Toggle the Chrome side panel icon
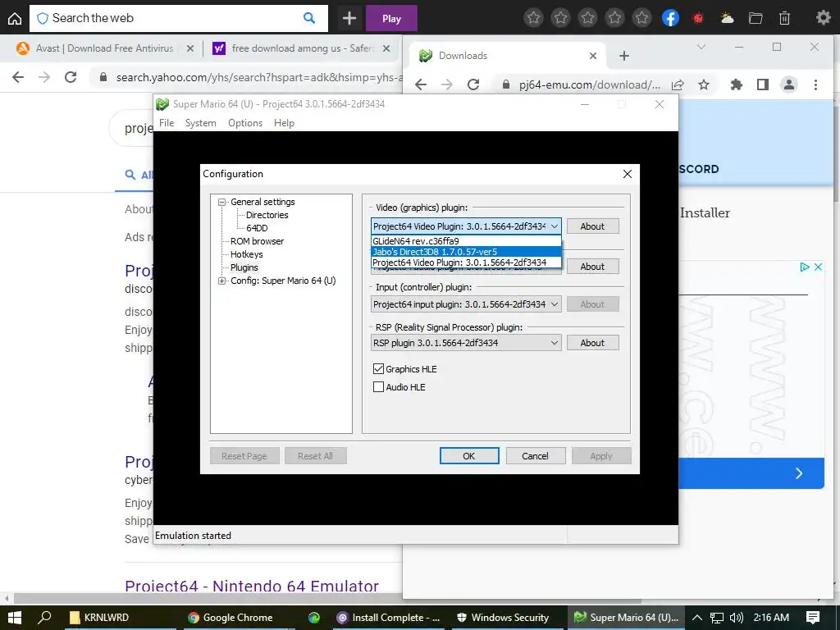Image resolution: width=840 pixels, height=630 pixels. [763, 84]
